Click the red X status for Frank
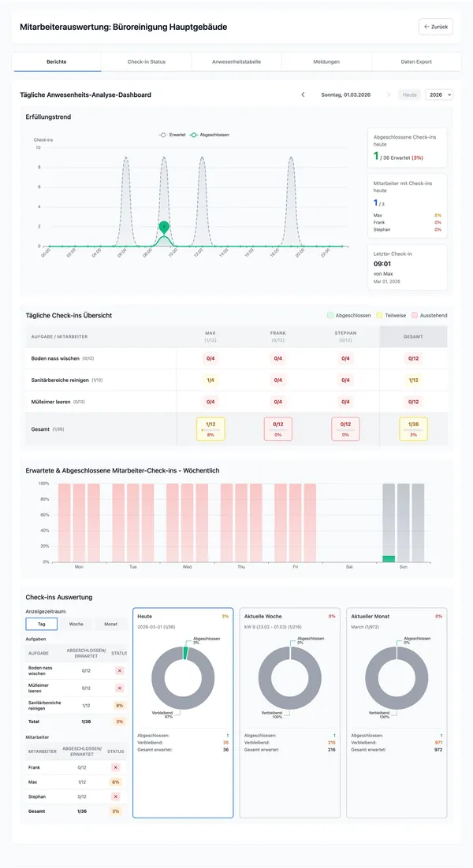This screenshot has height=868, width=473. 119,766
